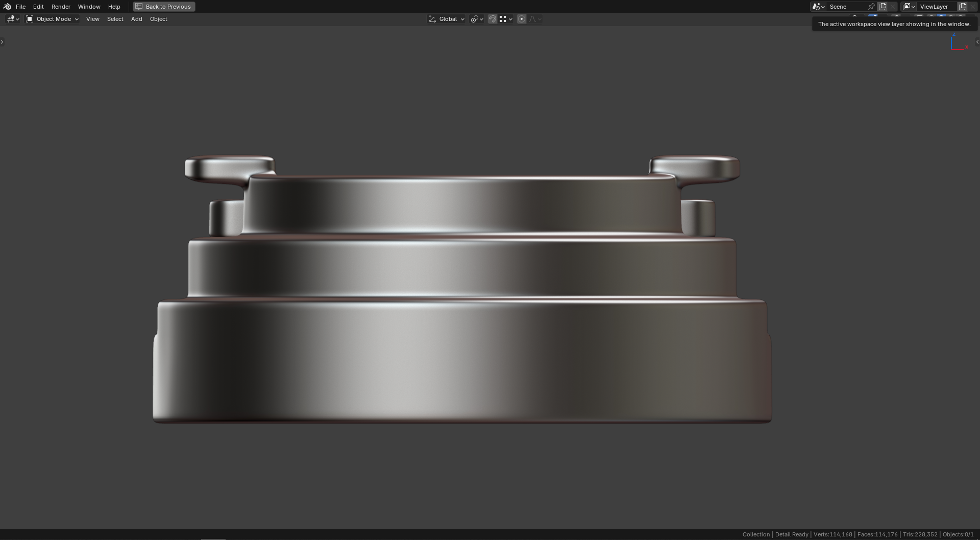Open the Render menu
Image resolution: width=980 pixels, height=540 pixels.
(x=61, y=7)
